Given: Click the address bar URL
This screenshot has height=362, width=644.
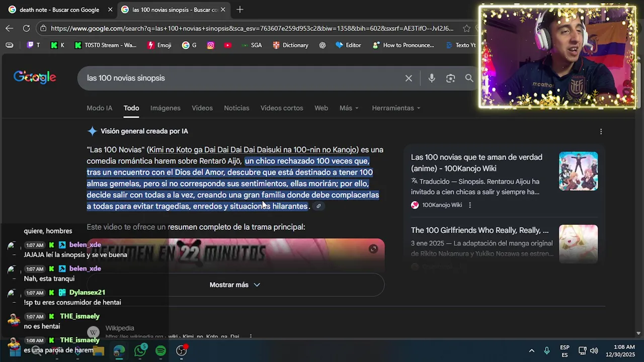Looking at the screenshot, I should 252,28.
